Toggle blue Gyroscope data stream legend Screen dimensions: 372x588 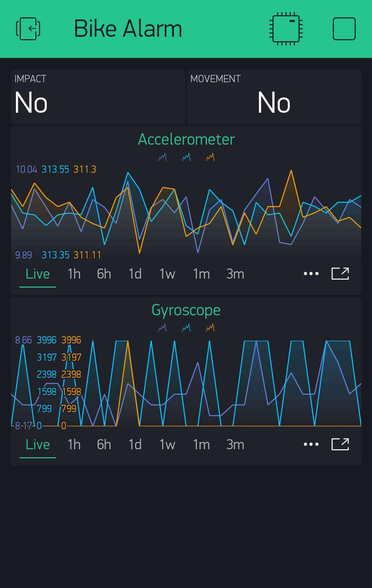(x=187, y=328)
